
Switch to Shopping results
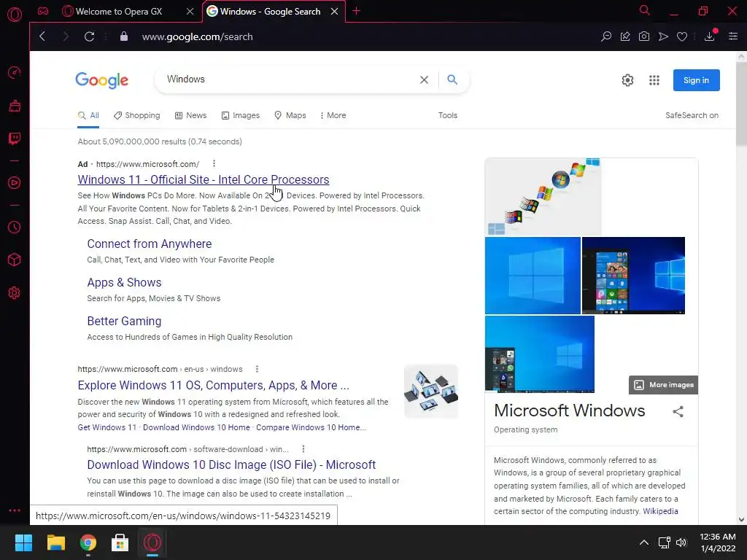tap(136, 115)
